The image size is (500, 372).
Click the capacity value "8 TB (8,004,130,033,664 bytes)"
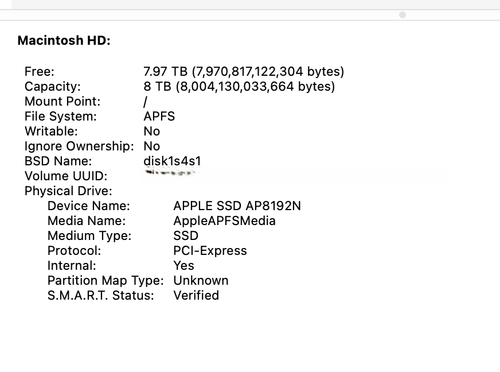point(239,87)
